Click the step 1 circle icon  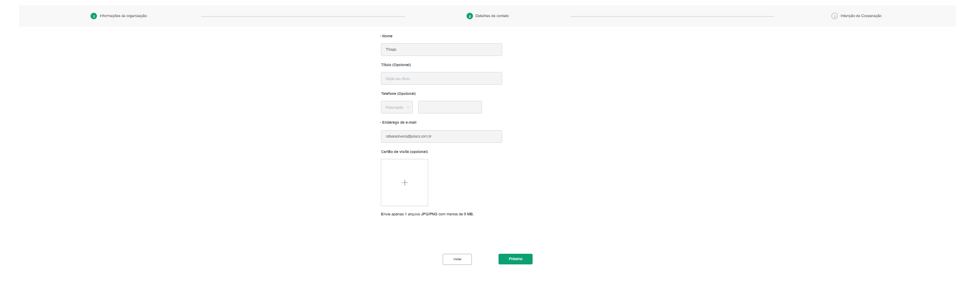click(94, 16)
